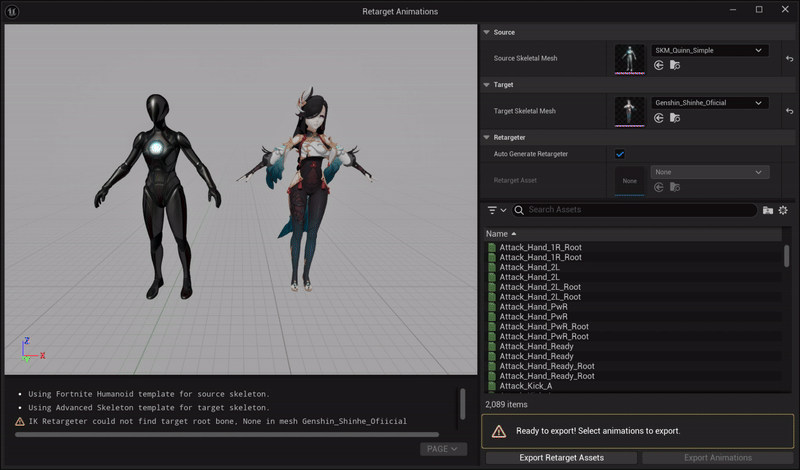
Task: Click Export Animations button
Action: [717, 458]
